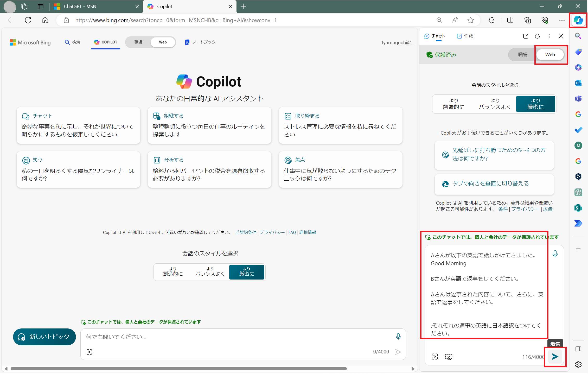Click the Read aloud icon in address bar

455,20
